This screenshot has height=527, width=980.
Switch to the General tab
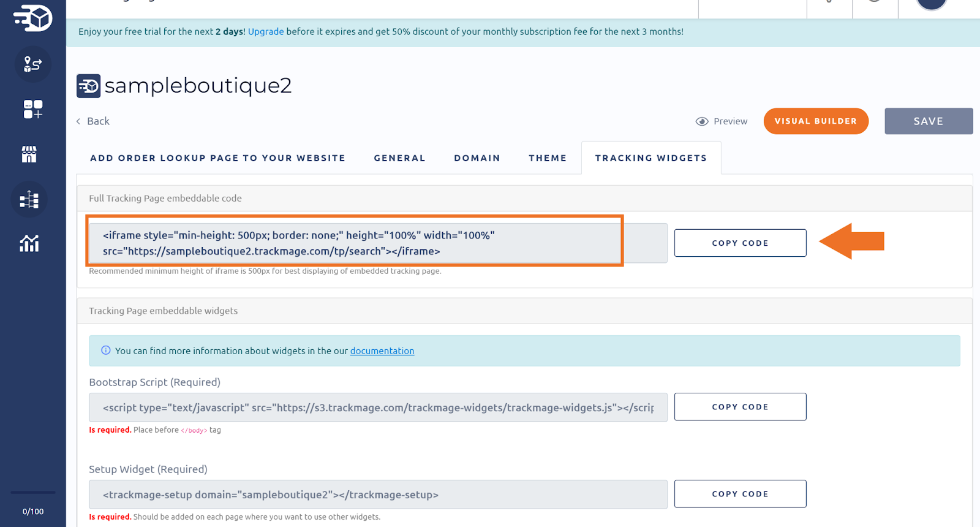click(400, 158)
